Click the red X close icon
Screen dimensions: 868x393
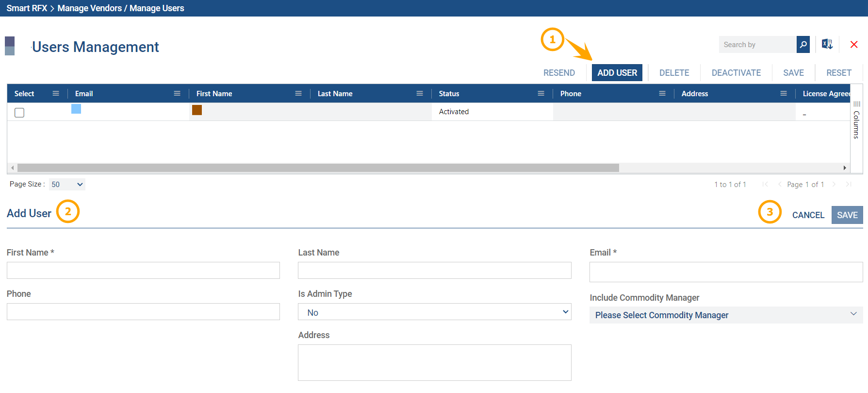point(854,45)
